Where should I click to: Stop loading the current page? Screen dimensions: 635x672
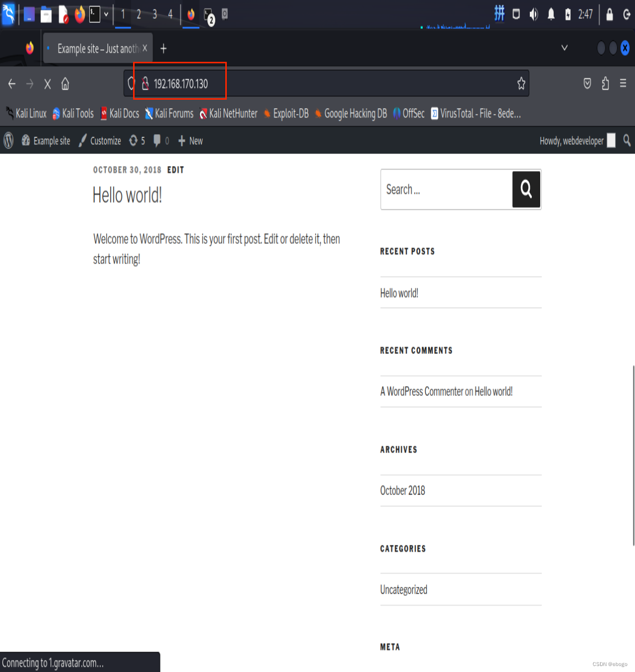(x=47, y=84)
